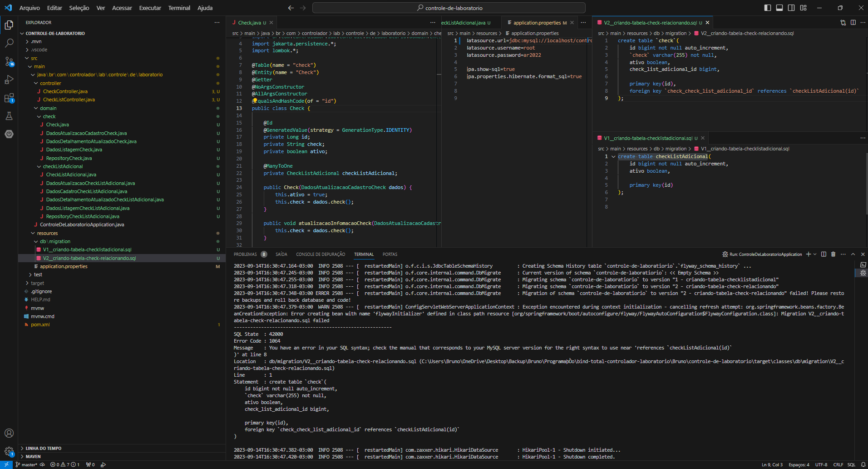Expand the LINHA DO TEMPO section
The width and height of the screenshot is (868, 469).
43,448
